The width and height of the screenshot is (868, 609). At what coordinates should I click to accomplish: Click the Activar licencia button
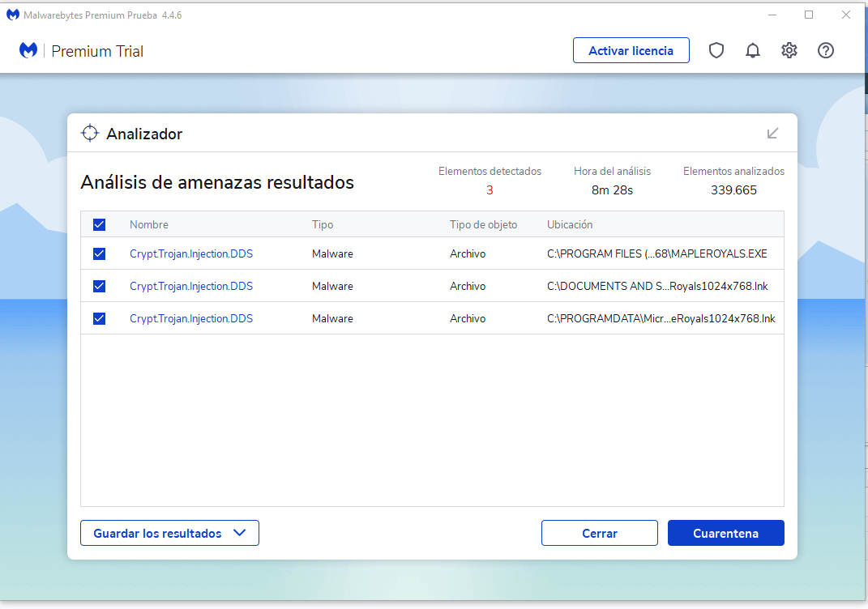pos(631,51)
